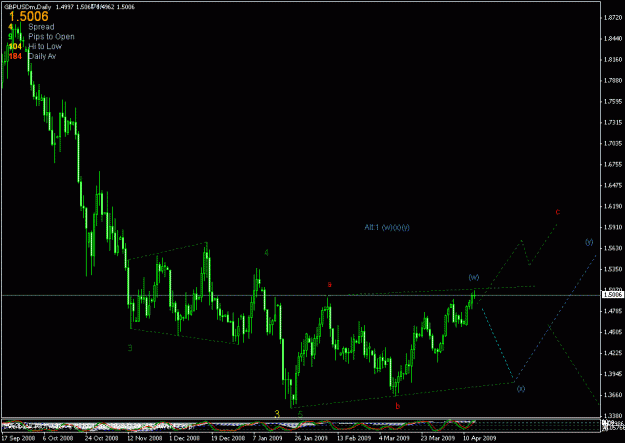Click the Hi to Low label
This screenshot has height=443, width=625.
click(x=45, y=46)
